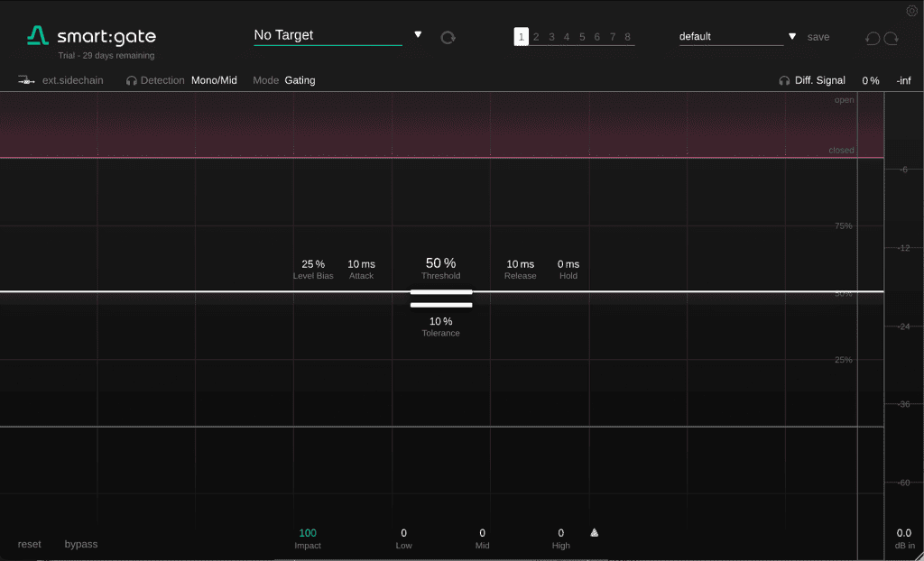Click the save preset button
Viewport: 924px width, 561px height.
tap(818, 37)
